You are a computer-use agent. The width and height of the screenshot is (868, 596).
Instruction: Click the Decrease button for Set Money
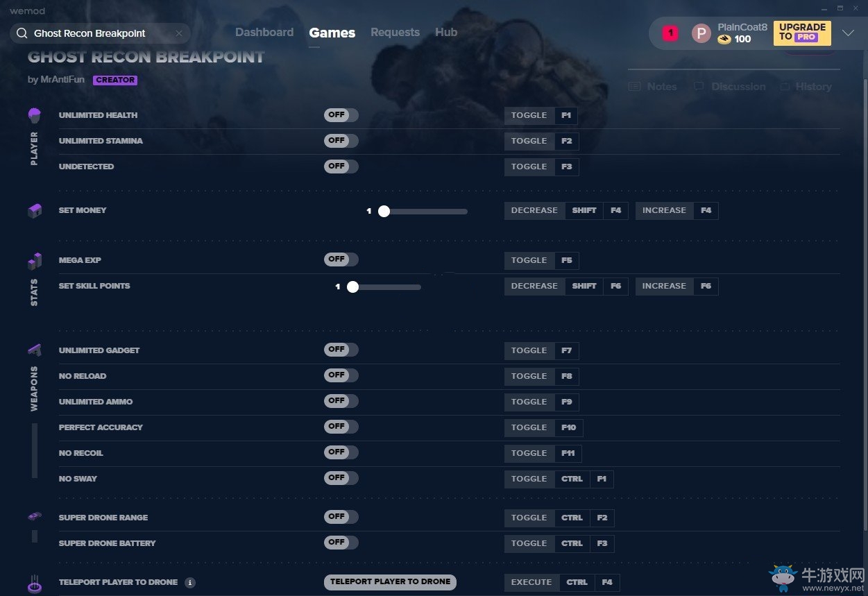(534, 211)
